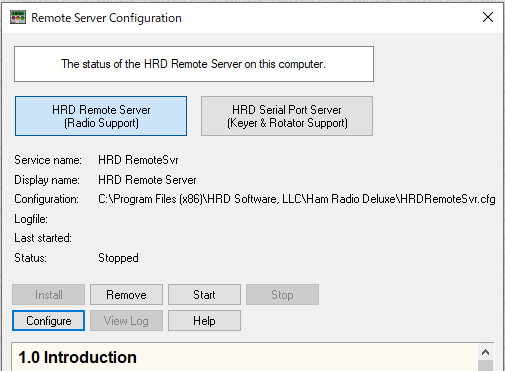Click the Install button
The image size is (505, 371).
(x=49, y=294)
